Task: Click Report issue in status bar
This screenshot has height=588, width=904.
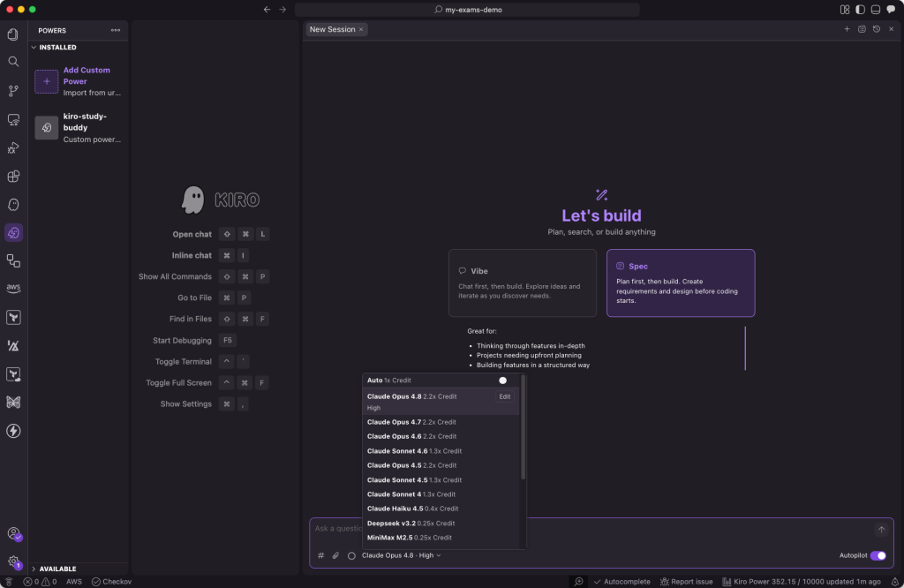Action: [686, 582]
